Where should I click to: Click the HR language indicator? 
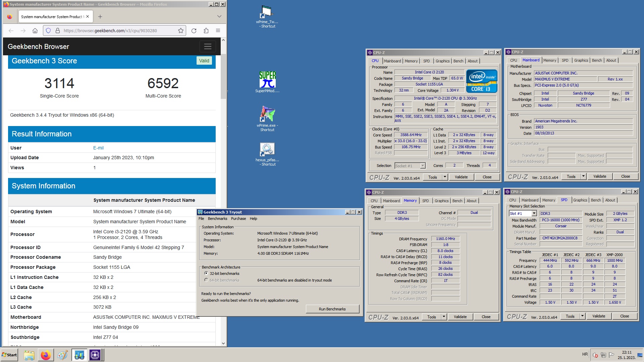[585, 354]
